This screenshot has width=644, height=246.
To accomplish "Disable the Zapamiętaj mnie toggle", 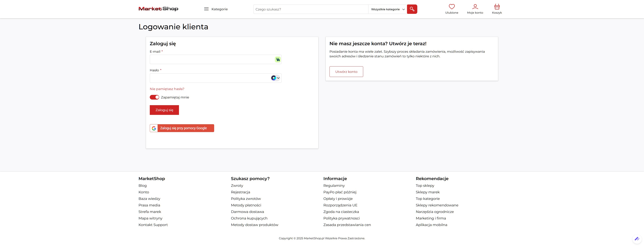I will point(154,97).
